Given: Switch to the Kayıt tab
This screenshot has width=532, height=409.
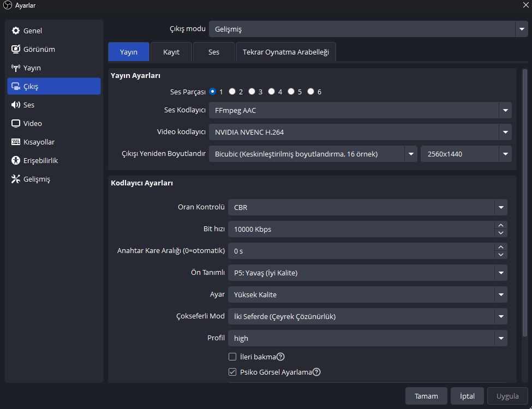Looking at the screenshot, I should pos(171,52).
